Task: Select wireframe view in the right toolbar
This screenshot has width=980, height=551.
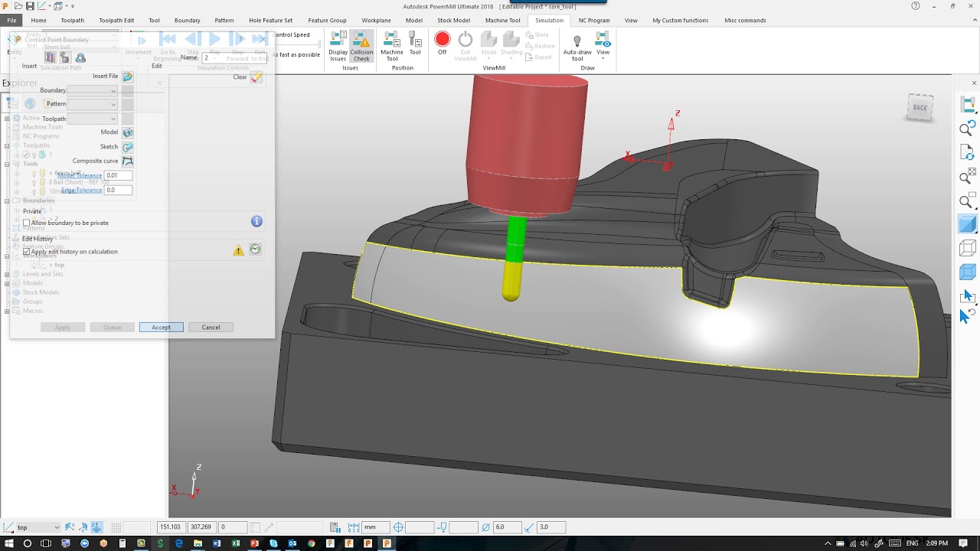Action: tap(968, 248)
